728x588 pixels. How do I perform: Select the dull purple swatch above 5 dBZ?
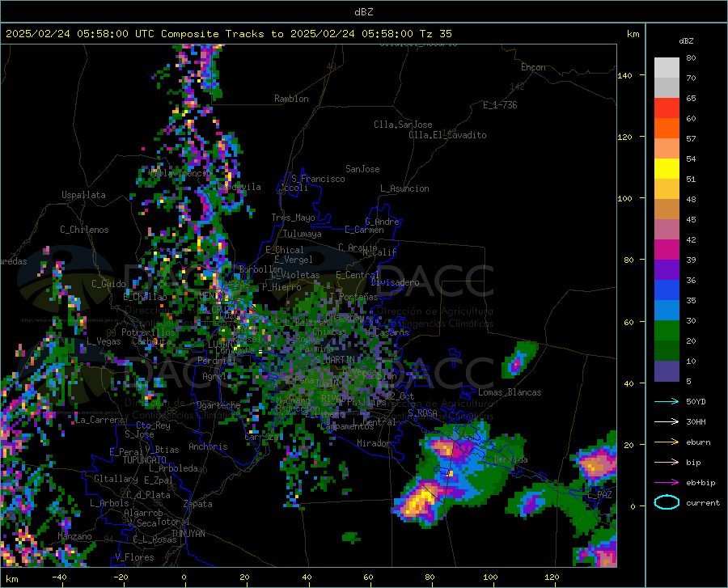tap(667, 371)
